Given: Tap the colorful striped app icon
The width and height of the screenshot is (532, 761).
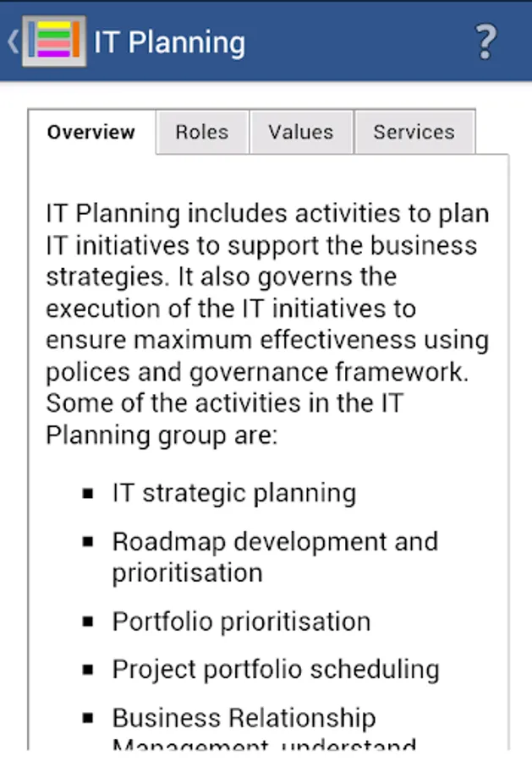Looking at the screenshot, I should [54, 41].
